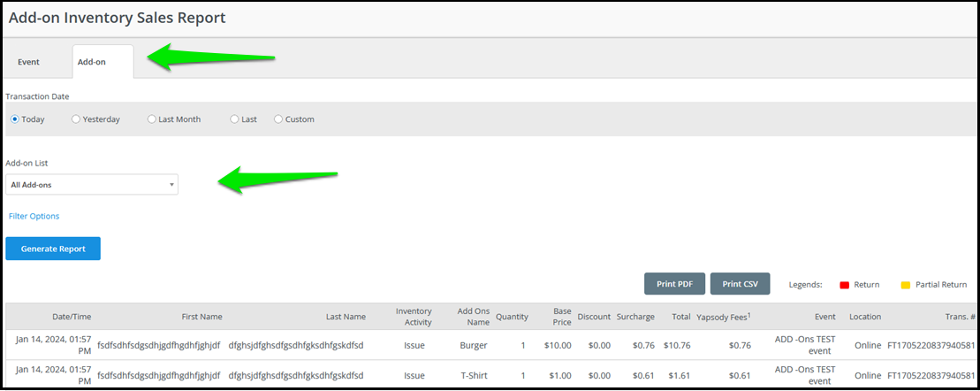Viewport: 980px width, 391px height.
Task: Select the Last Month radio button
Action: click(x=151, y=119)
